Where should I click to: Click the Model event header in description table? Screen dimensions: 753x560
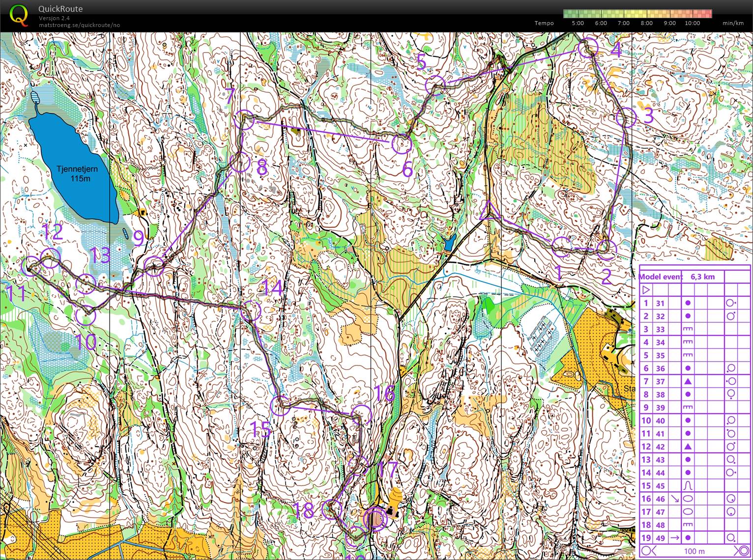pos(662,277)
